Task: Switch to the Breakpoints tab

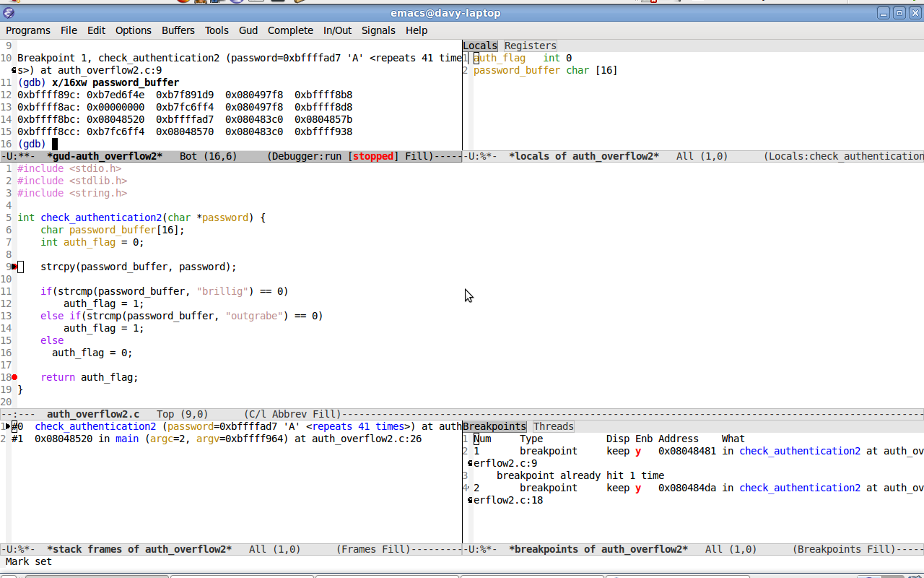Action: [494, 426]
